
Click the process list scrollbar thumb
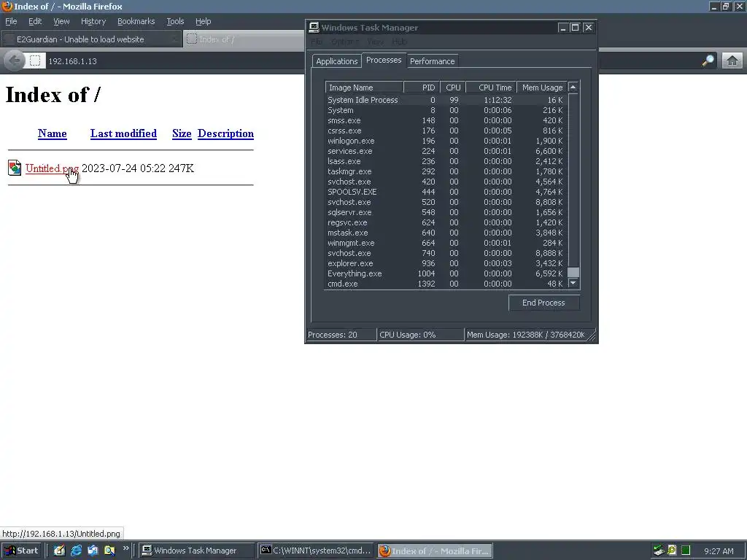coord(573,272)
